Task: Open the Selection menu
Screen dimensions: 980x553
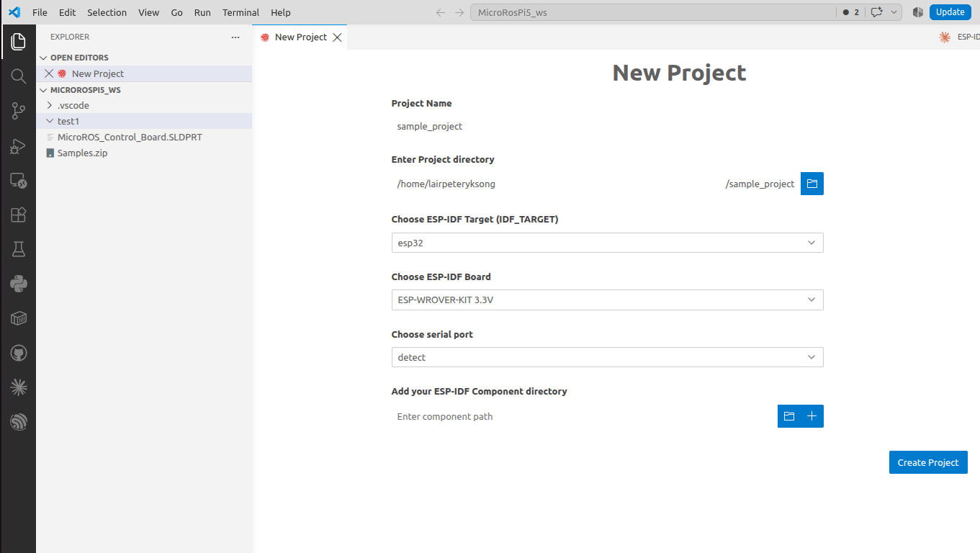Action: pyautogui.click(x=107, y=12)
